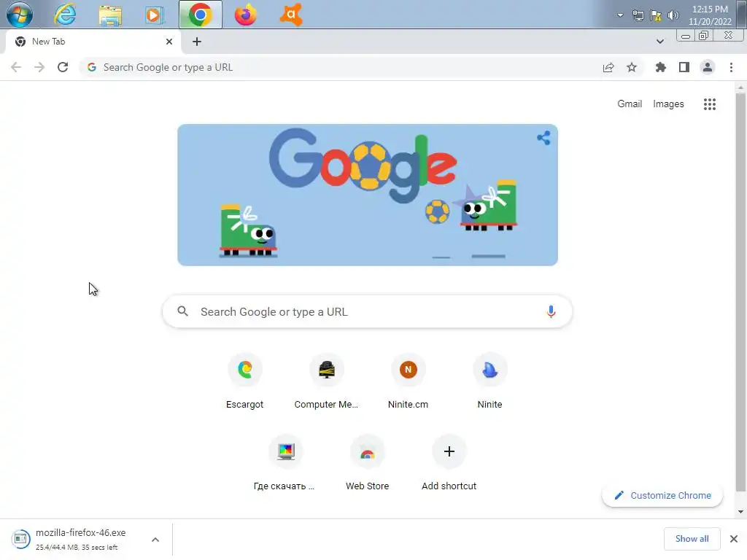
Task: Open Customize Chrome
Action: pyautogui.click(x=662, y=496)
